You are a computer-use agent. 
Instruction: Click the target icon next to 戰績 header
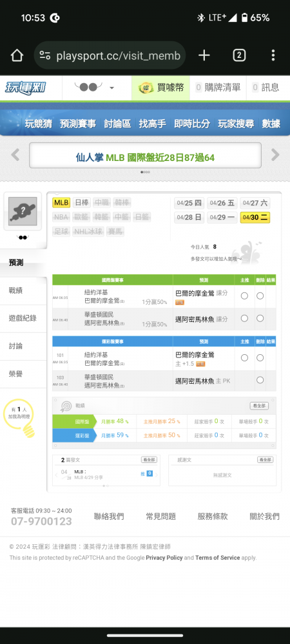click(x=66, y=406)
